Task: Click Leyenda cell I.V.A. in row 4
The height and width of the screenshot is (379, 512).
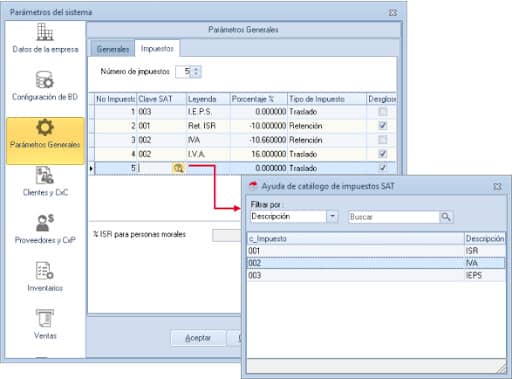Action: 208,154
